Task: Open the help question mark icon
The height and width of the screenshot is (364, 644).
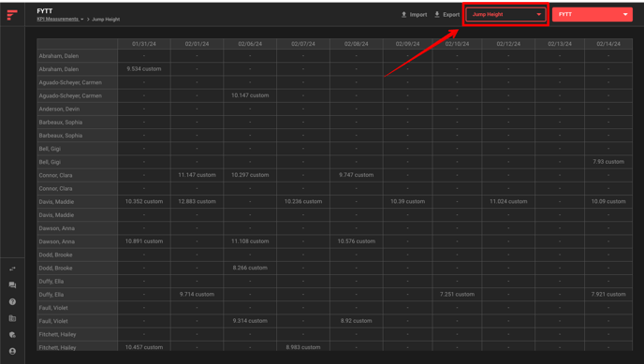Action: (x=12, y=301)
